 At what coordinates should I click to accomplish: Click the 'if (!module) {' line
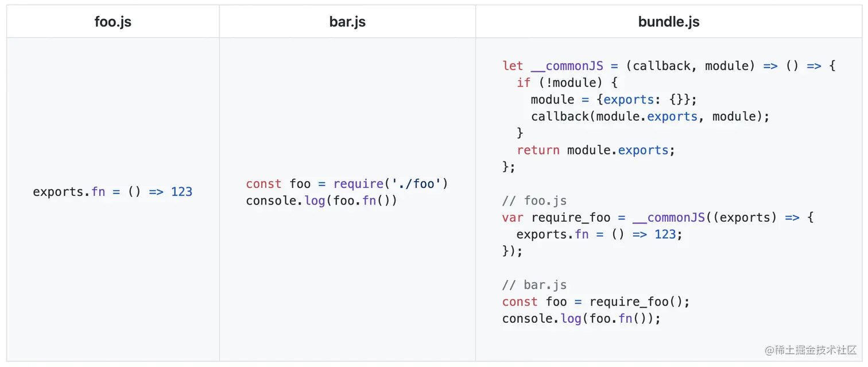click(x=567, y=83)
